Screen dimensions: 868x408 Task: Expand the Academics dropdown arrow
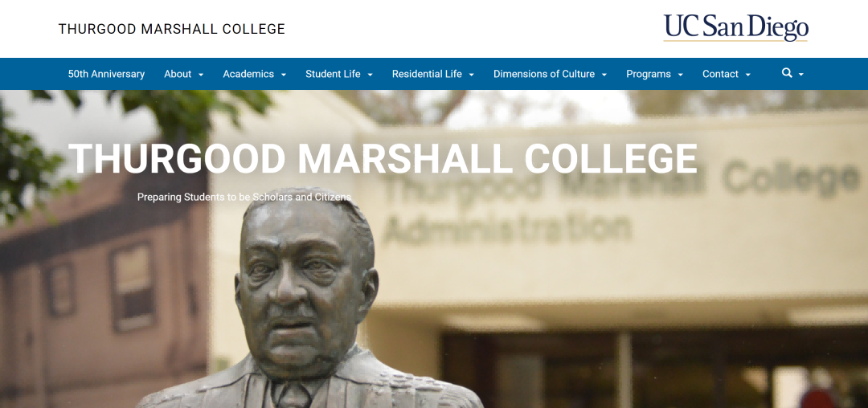pyautogui.click(x=284, y=75)
